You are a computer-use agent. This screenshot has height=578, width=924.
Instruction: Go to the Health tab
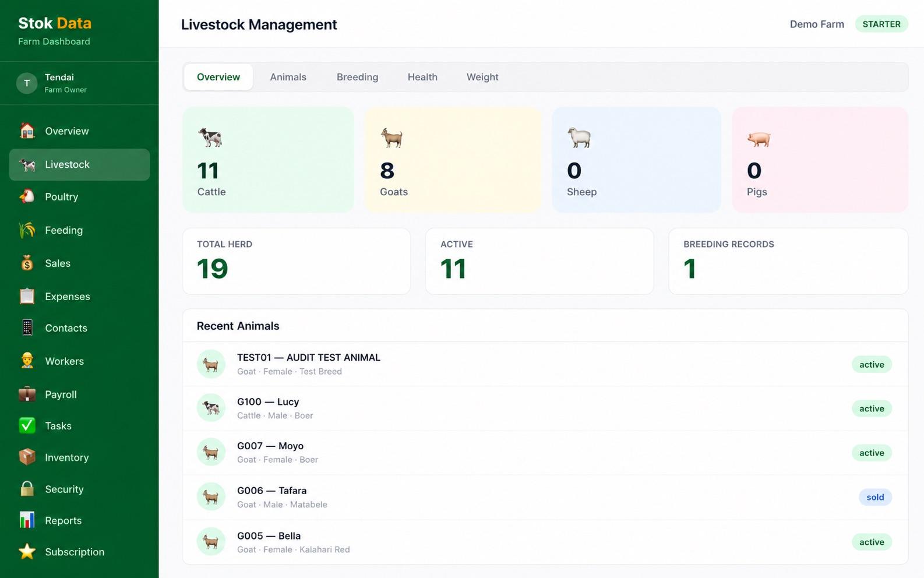422,77
